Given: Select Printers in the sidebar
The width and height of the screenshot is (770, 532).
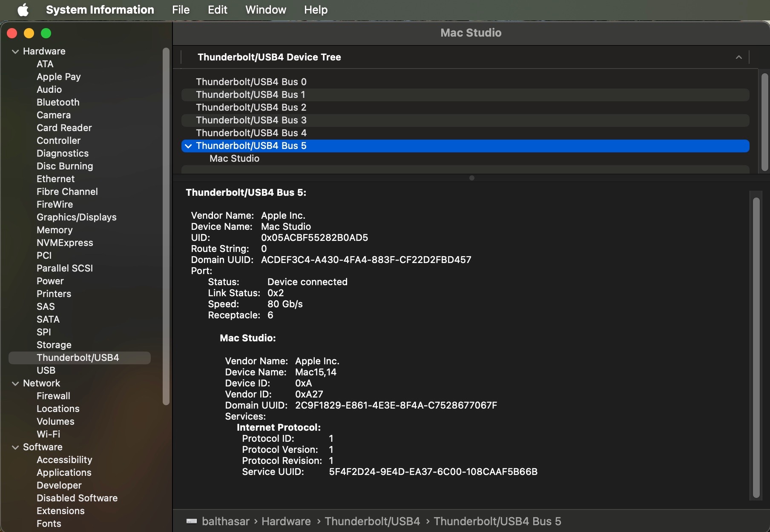Looking at the screenshot, I should [x=54, y=294].
